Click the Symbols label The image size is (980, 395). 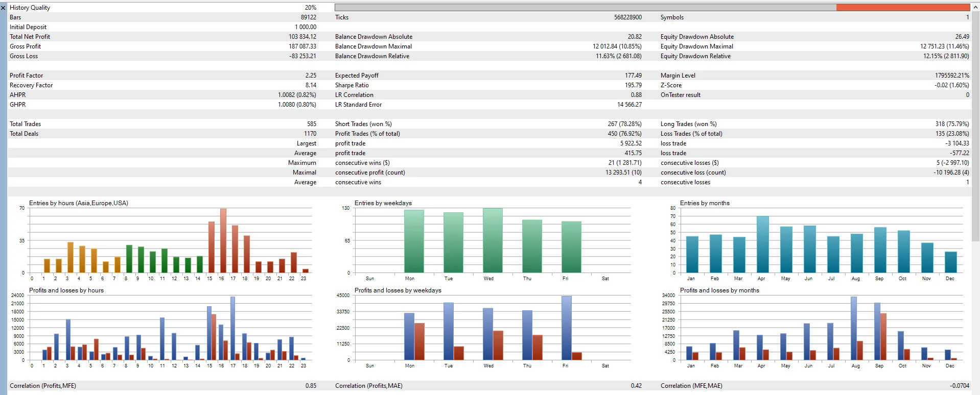(x=672, y=17)
